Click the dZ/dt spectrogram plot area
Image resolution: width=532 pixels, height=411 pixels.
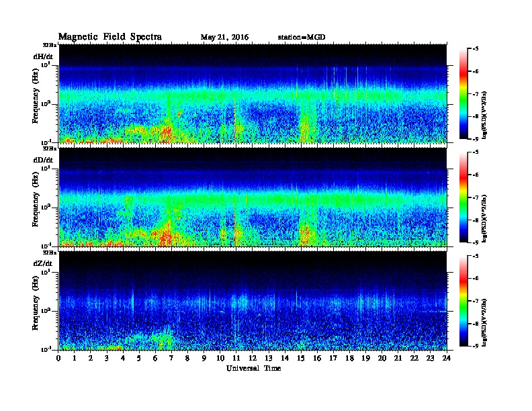pyautogui.click(x=253, y=301)
